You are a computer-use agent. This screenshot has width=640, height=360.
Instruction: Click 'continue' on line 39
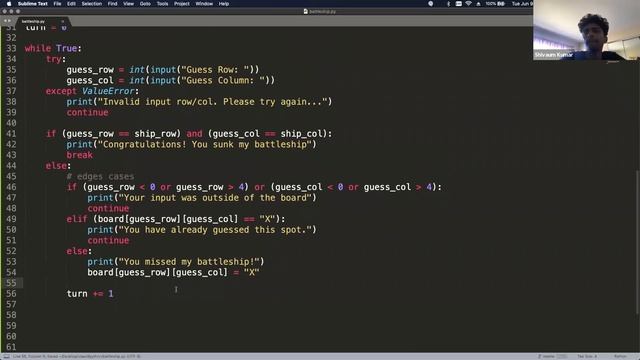[x=87, y=112]
